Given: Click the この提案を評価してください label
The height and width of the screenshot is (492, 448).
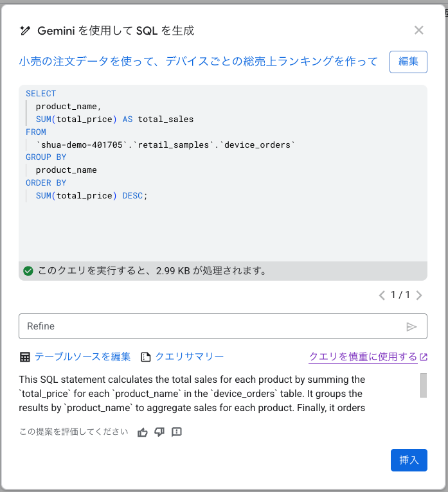Looking at the screenshot, I should (74, 432).
